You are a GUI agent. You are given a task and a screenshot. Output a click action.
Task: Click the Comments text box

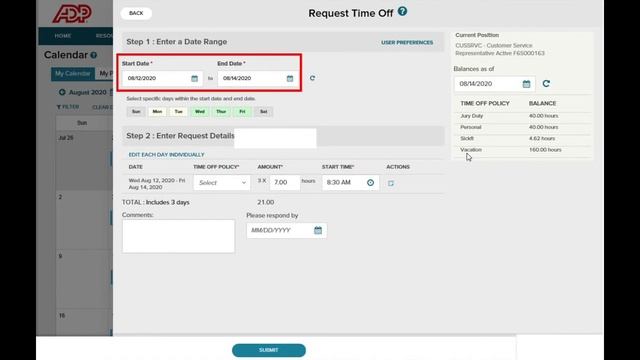[x=178, y=236]
